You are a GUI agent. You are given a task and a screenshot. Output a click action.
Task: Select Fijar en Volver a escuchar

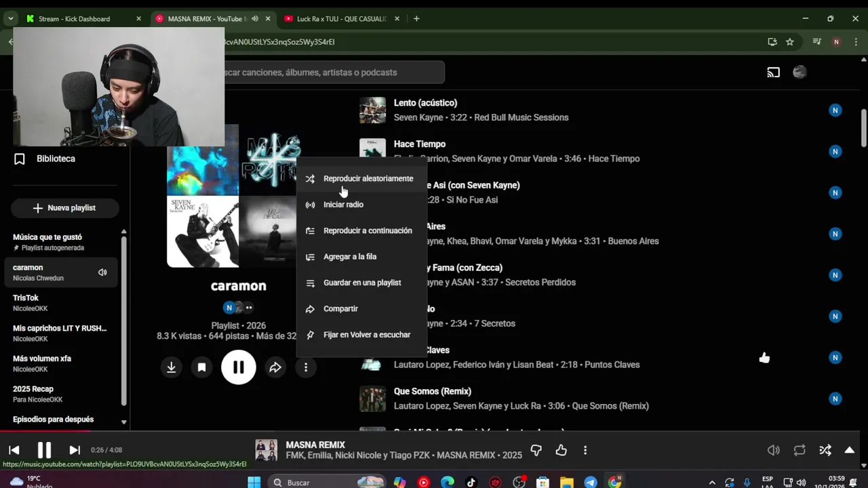tap(361, 335)
